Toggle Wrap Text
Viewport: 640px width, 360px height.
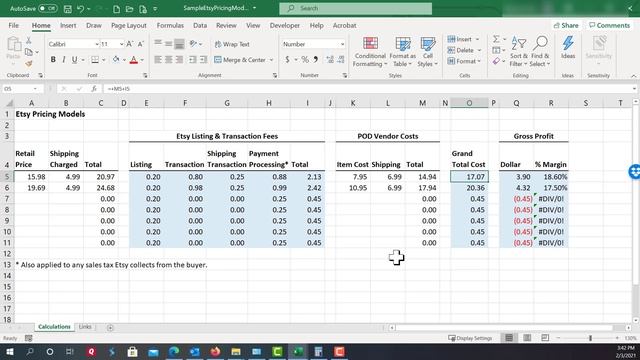point(232,44)
